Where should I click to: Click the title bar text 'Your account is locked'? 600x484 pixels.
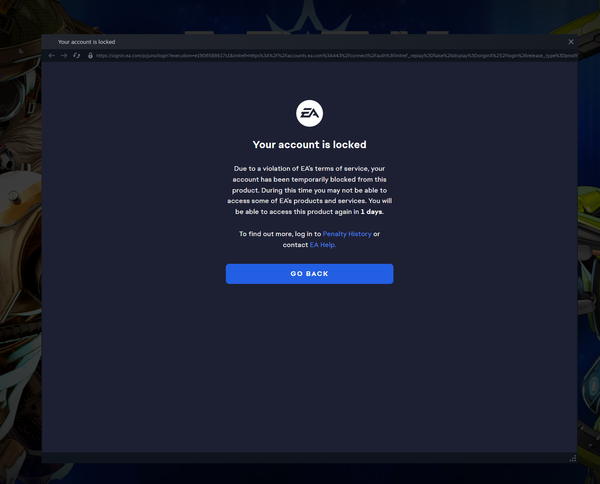click(x=86, y=42)
